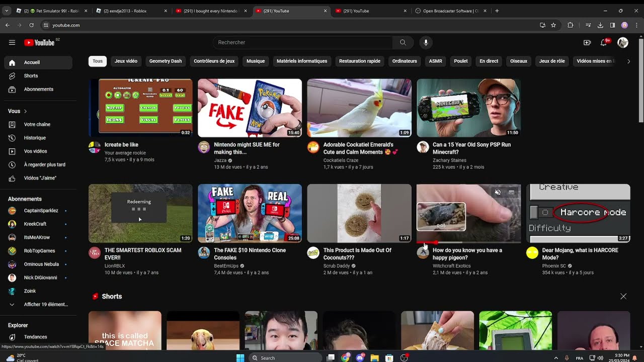
Task: Toggle subtitles on pigeon video preview
Action: pyautogui.click(x=511, y=193)
